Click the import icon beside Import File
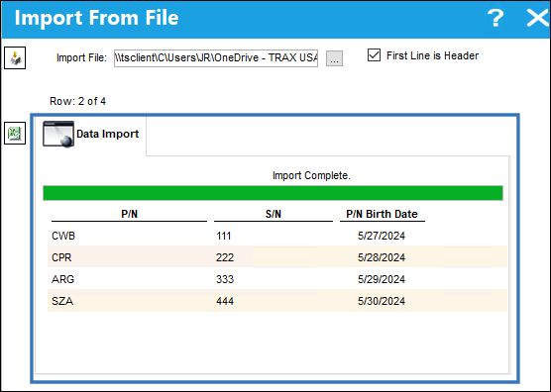551x392 pixels. coord(15,57)
